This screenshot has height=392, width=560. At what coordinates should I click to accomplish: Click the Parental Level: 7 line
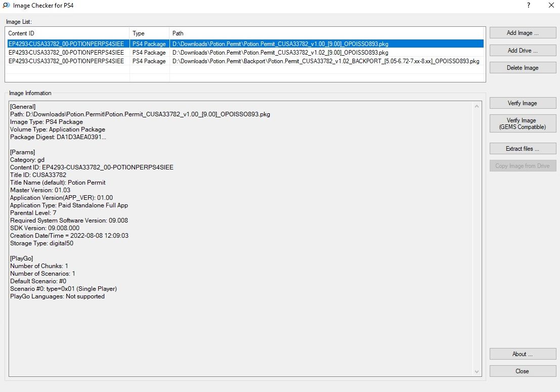tap(33, 213)
